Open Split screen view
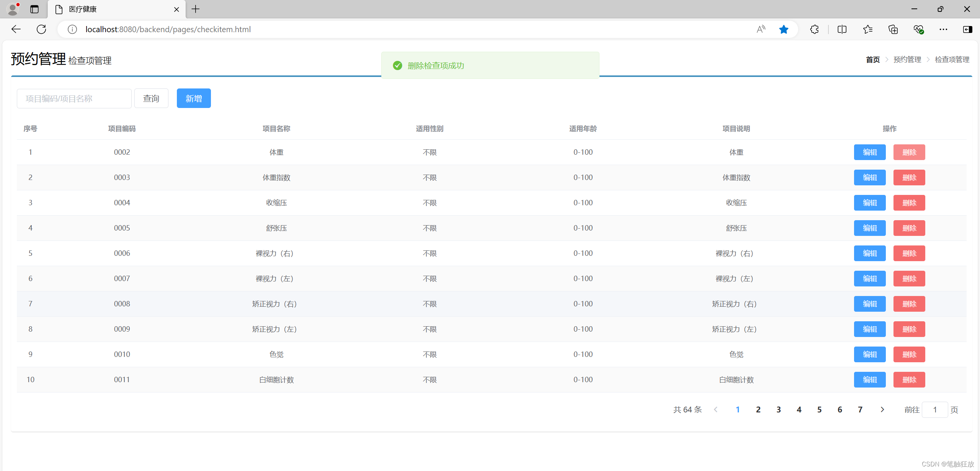 pos(842,29)
